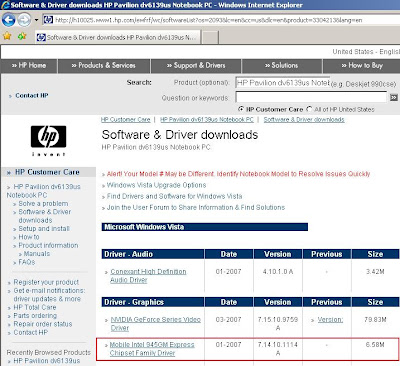Open the Support & Drivers menu
This screenshot has height=366, width=400.
point(196,66)
